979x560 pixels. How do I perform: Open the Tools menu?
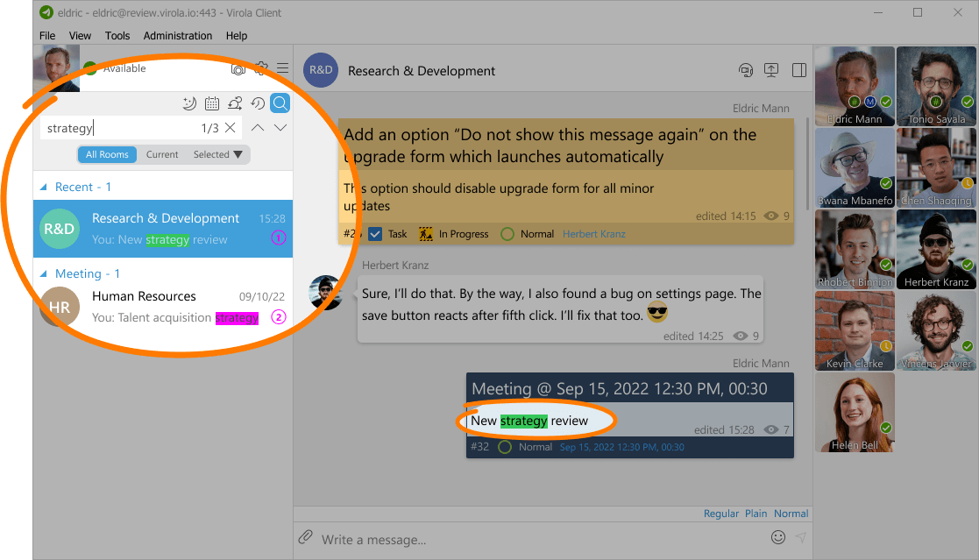pos(117,36)
